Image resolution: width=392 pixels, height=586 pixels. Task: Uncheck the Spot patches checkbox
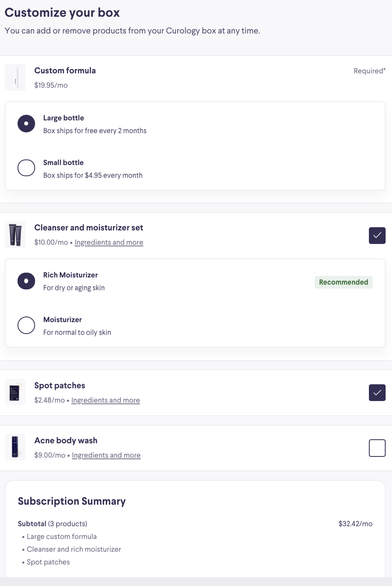pyautogui.click(x=377, y=393)
